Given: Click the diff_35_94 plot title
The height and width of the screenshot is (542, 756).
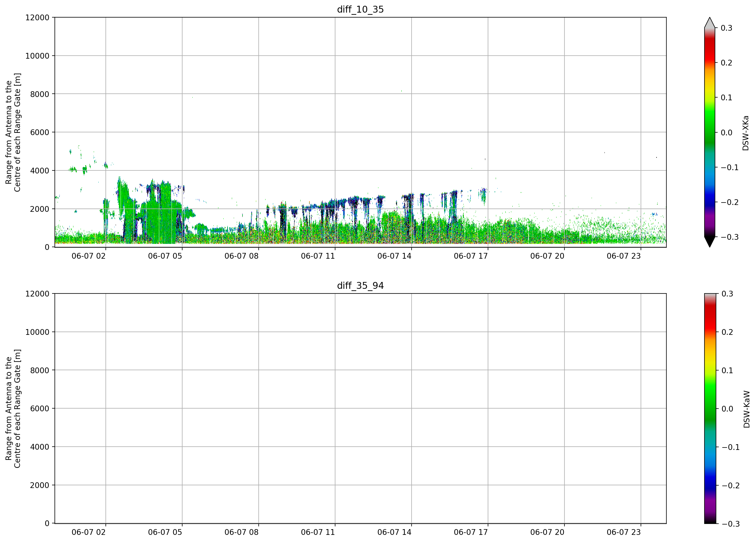Looking at the screenshot, I should pos(360,286).
